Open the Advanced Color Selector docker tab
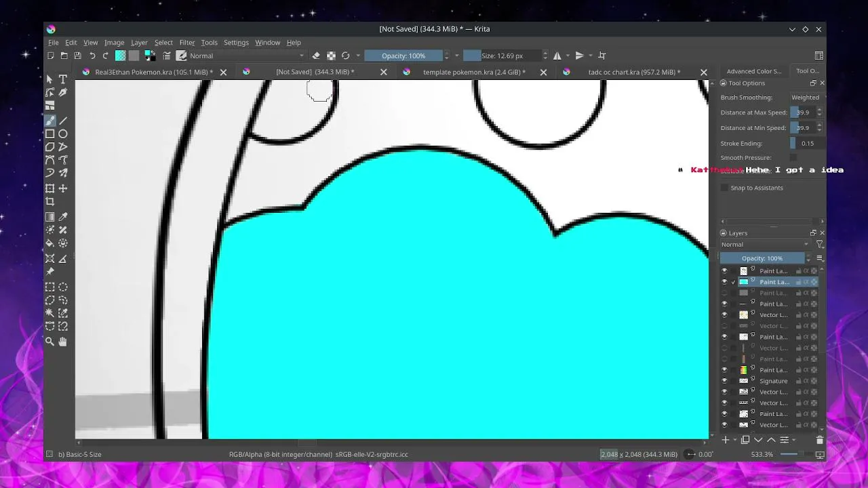The height and width of the screenshot is (488, 868). tap(753, 71)
